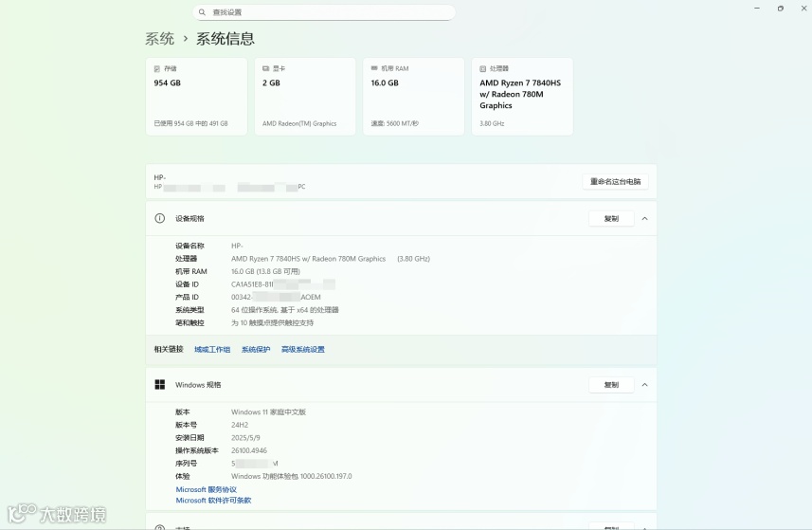The height and width of the screenshot is (530, 812).
Task: Click 64 位操作系统 system type value
Action: (285, 310)
